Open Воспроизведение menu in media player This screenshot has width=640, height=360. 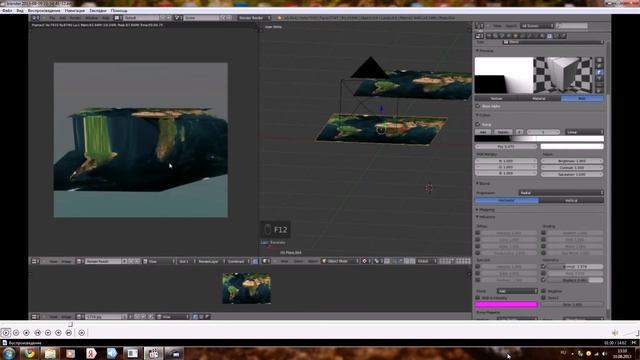point(44,11)
